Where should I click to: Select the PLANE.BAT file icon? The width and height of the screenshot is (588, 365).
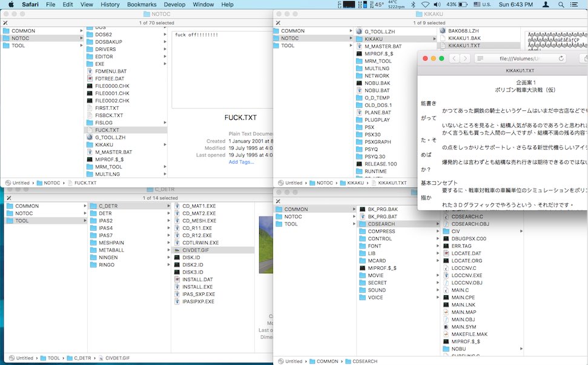pos(359,112)
